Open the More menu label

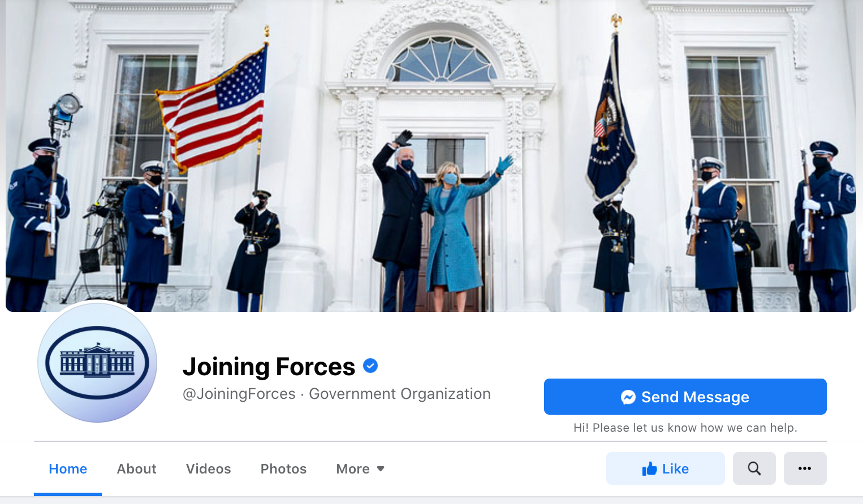(353, 469)
